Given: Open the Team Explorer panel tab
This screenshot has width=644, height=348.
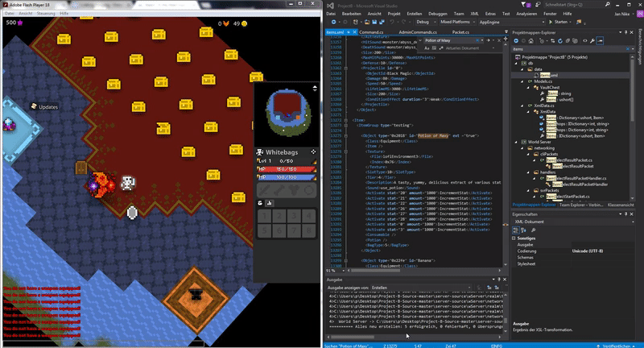Looking at the screenshot, I should pyautogui.click(x=581, y=205).
